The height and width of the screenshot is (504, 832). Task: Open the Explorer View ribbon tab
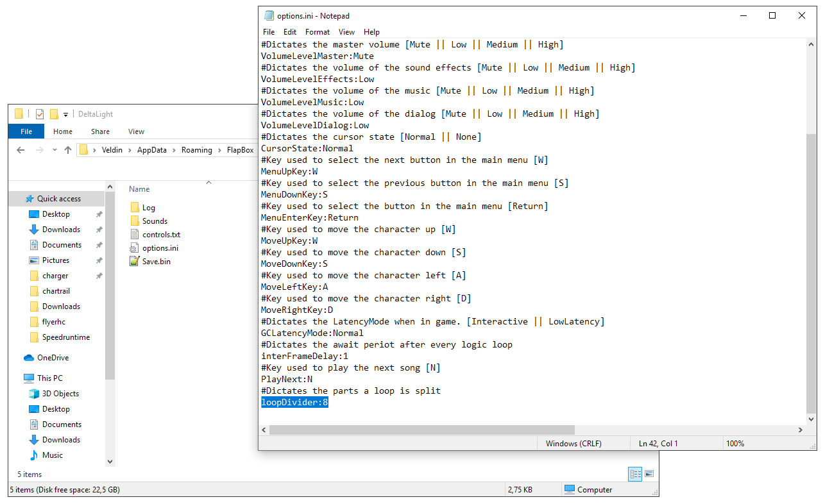136,131
